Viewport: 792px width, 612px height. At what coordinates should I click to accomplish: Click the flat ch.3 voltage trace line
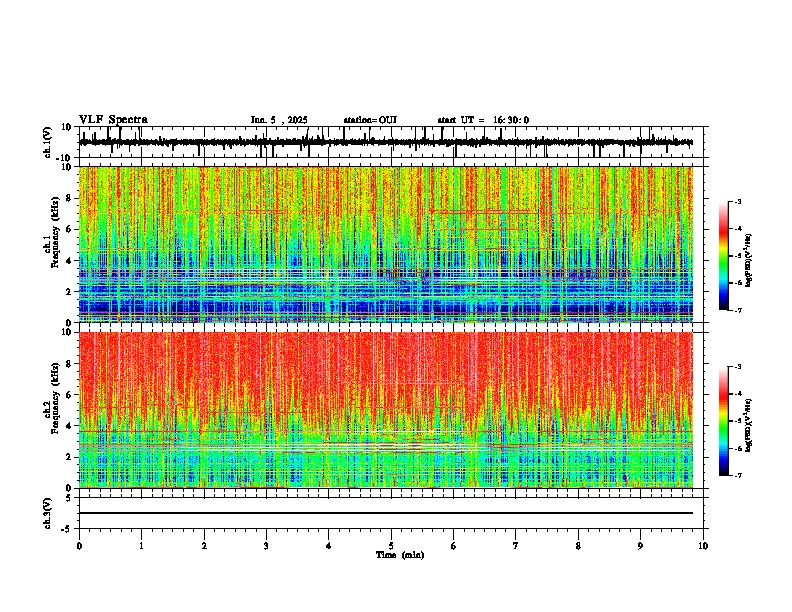[x=386, y=513]
